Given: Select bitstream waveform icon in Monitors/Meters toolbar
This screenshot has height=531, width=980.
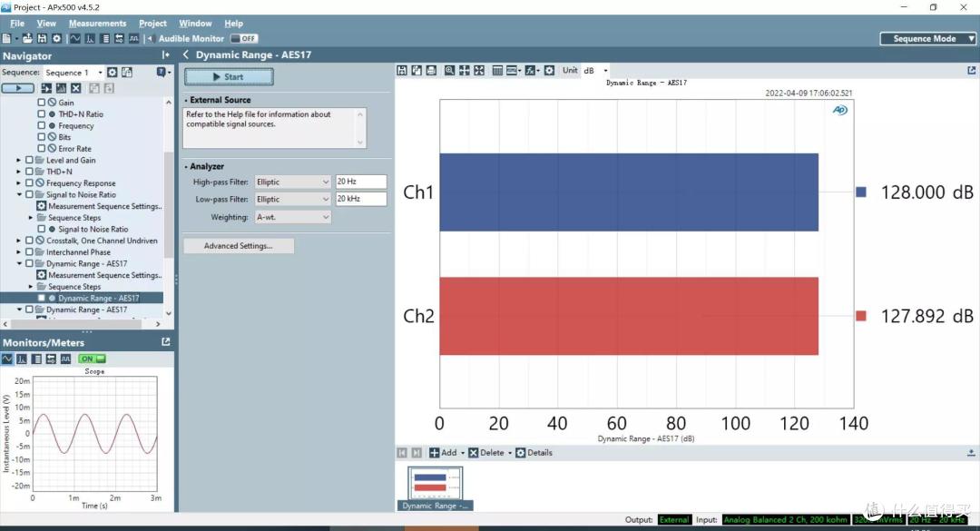Looking at the screenshot, I should 65,359.
